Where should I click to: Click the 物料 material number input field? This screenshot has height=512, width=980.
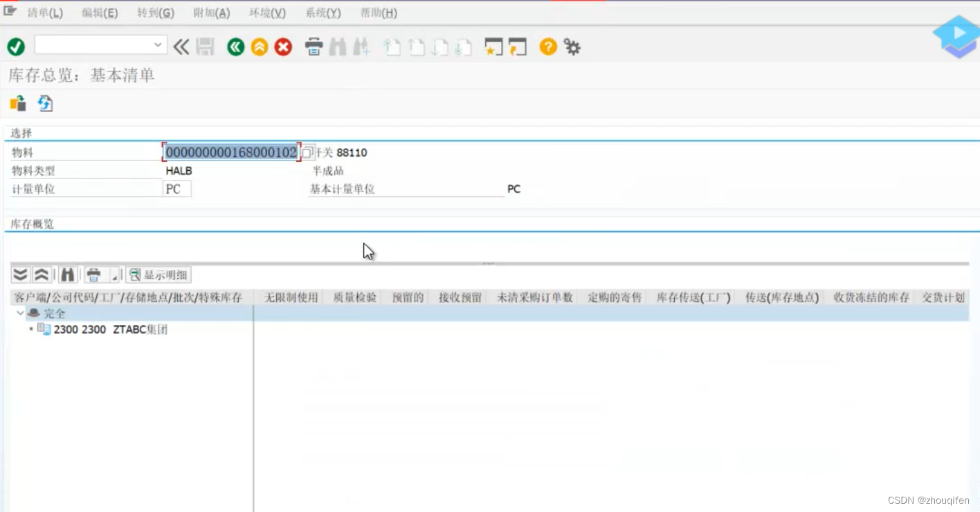231,152
